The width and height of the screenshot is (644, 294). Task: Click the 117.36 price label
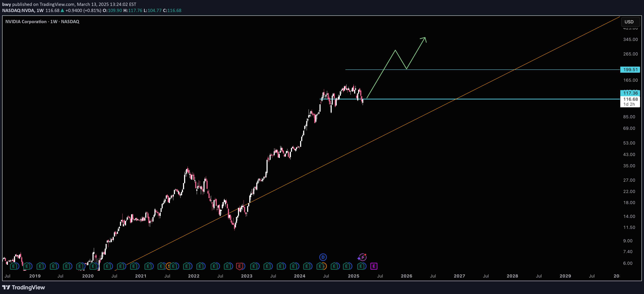pyautogui.click(x=630, y=93)
